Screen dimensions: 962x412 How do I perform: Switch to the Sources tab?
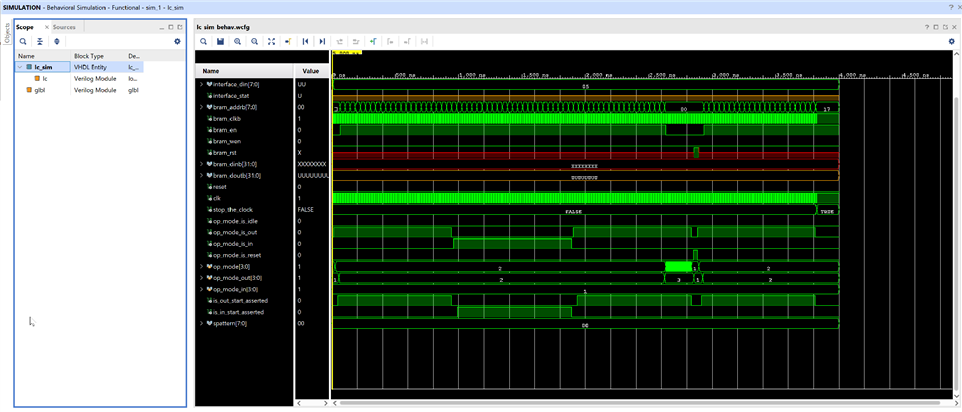pos(63,27)
